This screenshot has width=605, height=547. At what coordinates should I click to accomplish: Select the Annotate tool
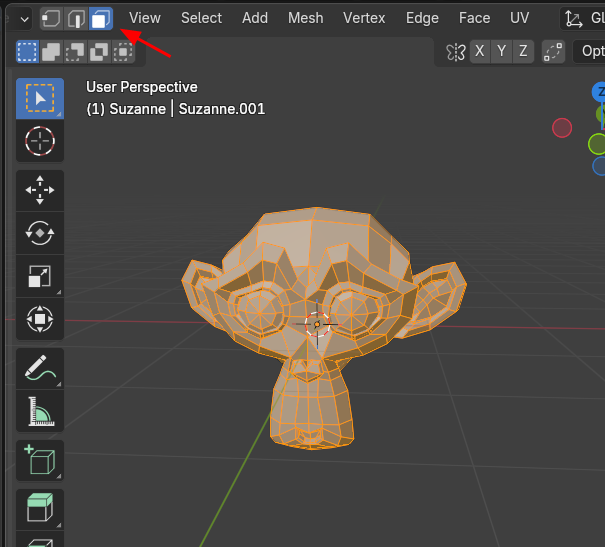(x=40, y=368)
